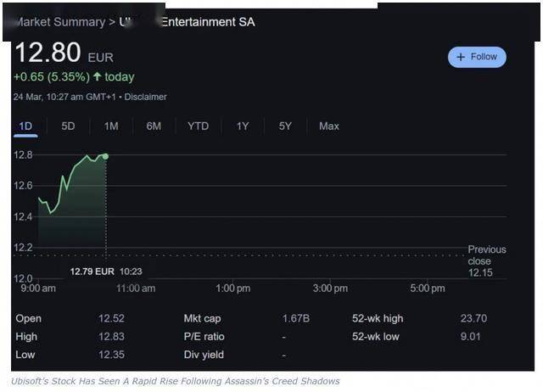This screenshot has width=543, height=392.
Task: Click the Follow button
Action: tap(477, 57)
